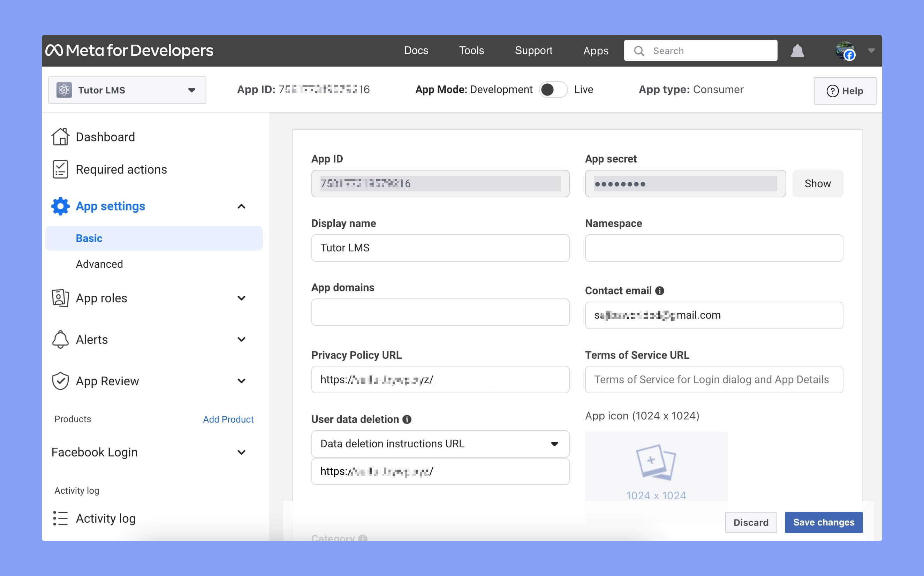This screenshot has width=924, height=576.
Task: Click the 1024 x 1024 app icon upload area
Action: [656, 466]
